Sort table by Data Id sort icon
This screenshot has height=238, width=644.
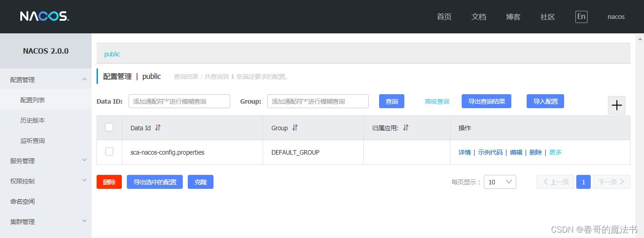pos(158,128)
